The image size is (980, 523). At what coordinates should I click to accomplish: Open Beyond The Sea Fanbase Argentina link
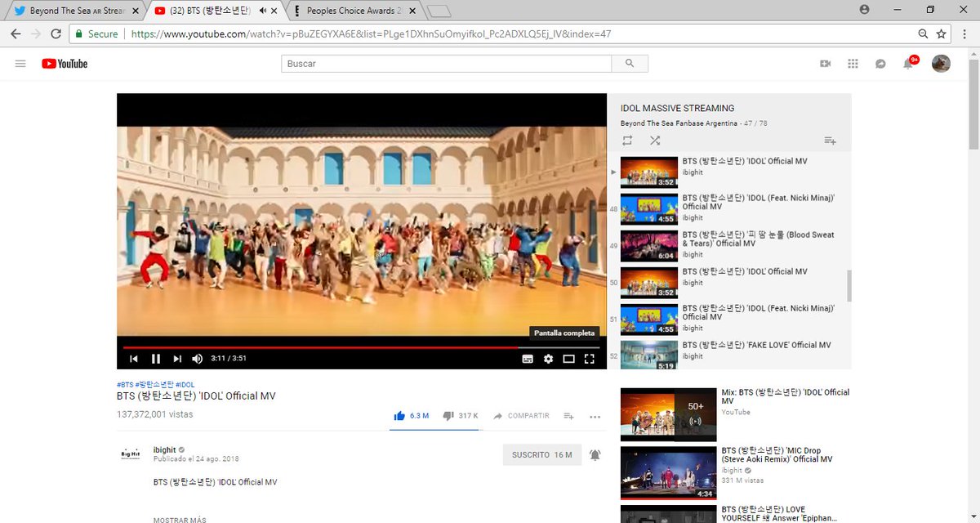click(x=679, y=123)
